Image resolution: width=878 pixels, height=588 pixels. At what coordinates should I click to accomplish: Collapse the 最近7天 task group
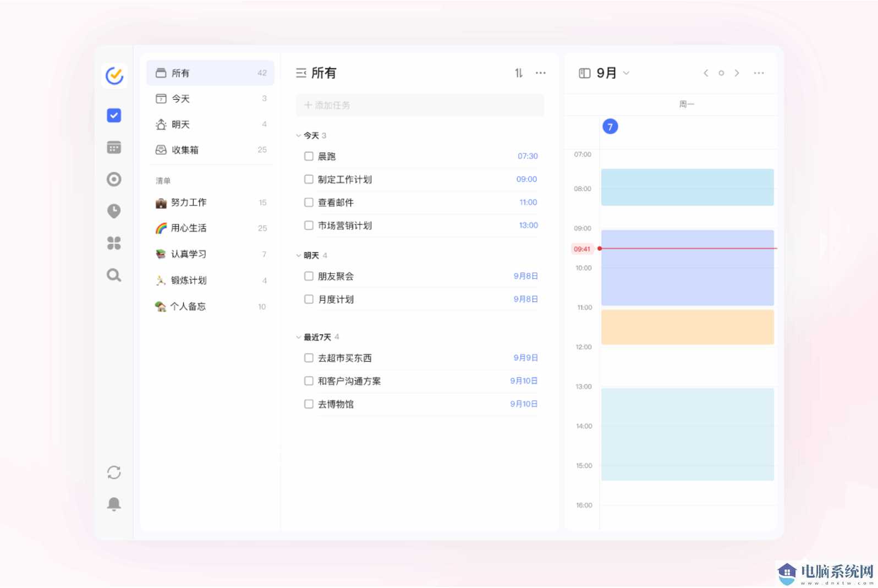[299, 337]
